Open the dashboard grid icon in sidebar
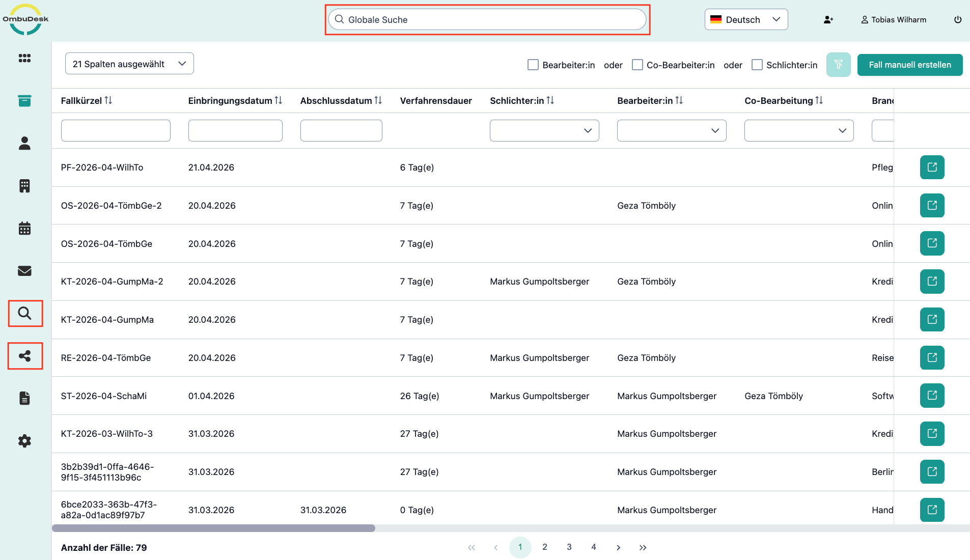This screenshot has height=560, width=970. pos(24,58)
